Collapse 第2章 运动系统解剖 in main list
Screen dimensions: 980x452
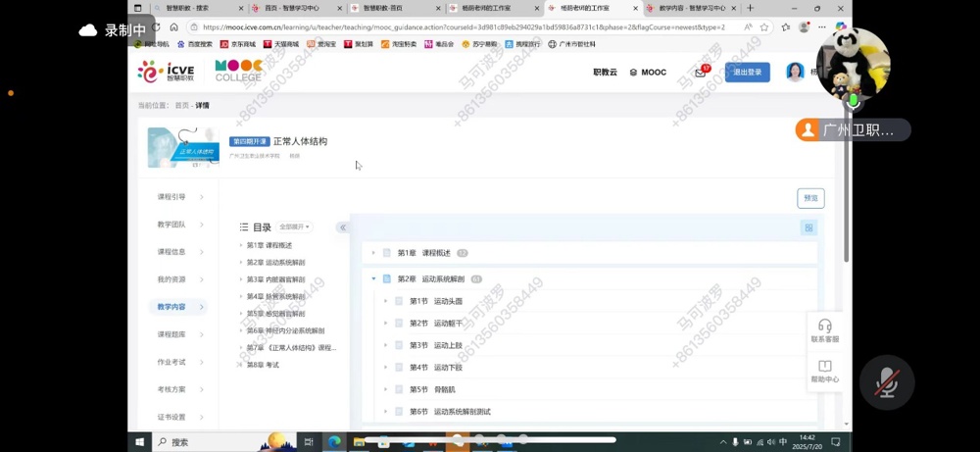373,279
